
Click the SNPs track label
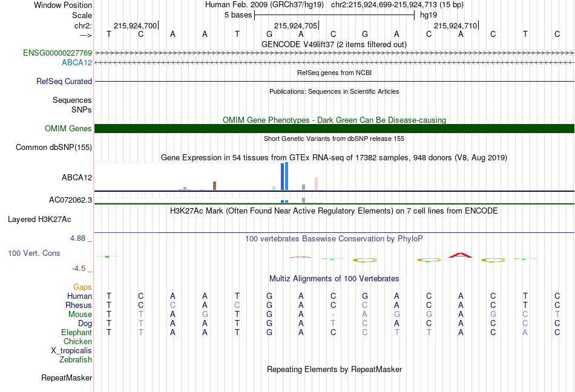(x=82, y=110)
